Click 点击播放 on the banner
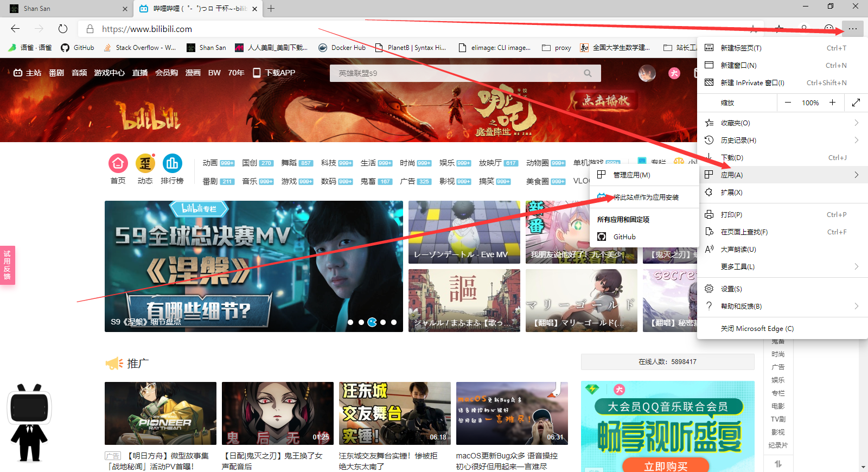The image size is (868, 472). [605, 100]
